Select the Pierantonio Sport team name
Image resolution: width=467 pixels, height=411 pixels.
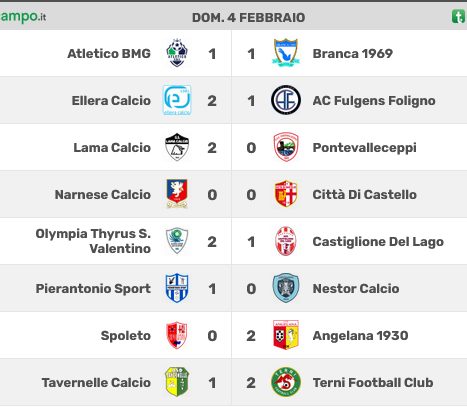pyautogui.click(x=93, y=289)
